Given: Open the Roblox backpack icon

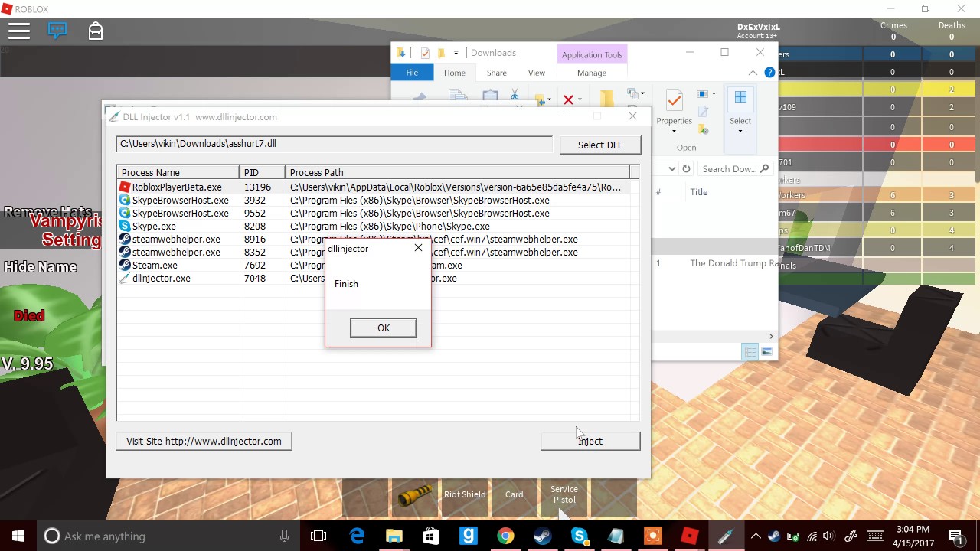Looking at the screenshot, I should click(96, 31).
